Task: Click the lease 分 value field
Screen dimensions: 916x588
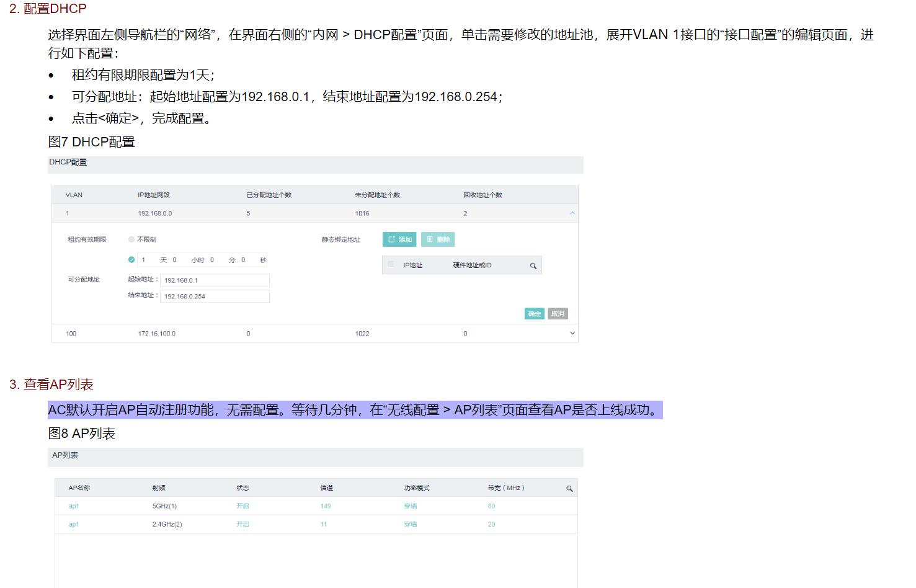Action: click(217, 260)
